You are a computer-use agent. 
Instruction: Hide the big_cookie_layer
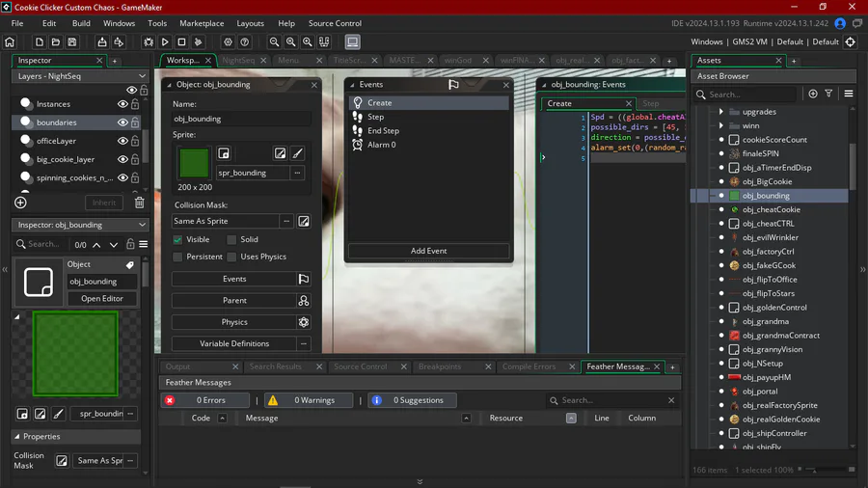coord(122,159)
